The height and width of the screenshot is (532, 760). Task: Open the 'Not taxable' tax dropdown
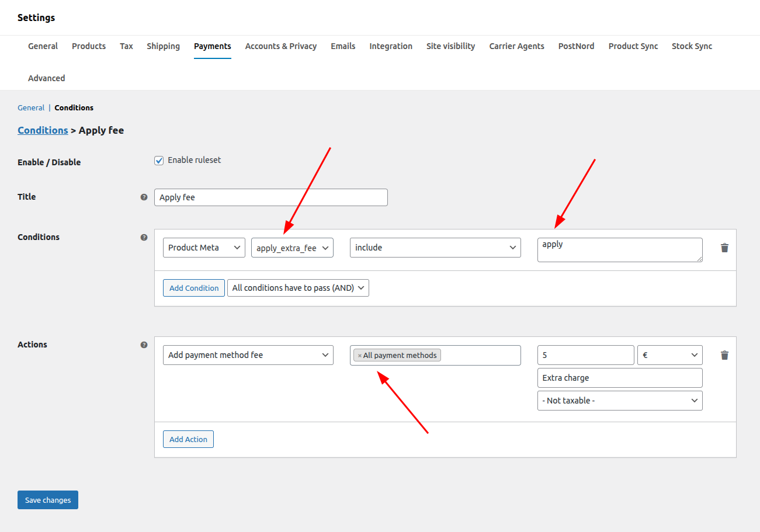click(x=619, y=401)
